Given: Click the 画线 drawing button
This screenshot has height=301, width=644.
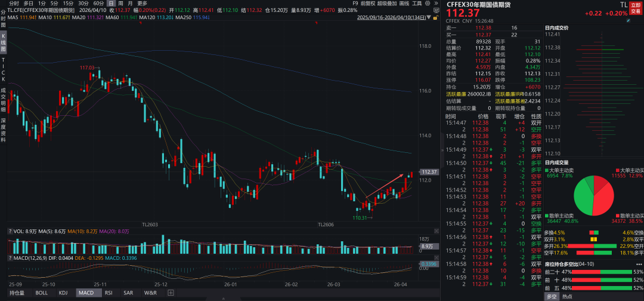Looking at the screenshot, I should point(404,3).
